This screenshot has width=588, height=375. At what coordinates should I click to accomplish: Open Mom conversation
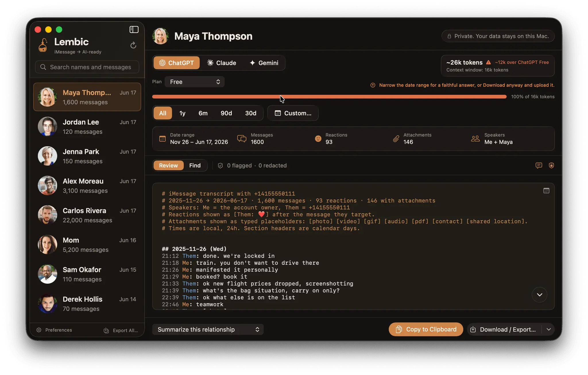[x=87, y=245]
